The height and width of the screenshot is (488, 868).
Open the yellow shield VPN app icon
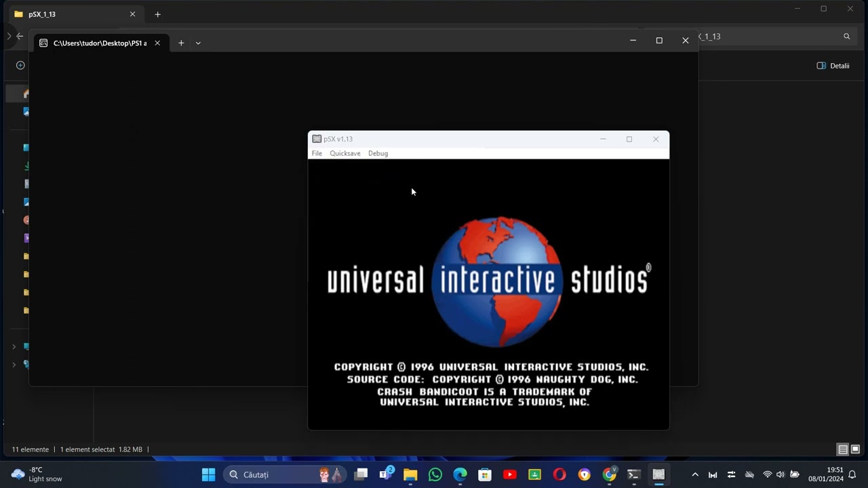tap(585, 474)
